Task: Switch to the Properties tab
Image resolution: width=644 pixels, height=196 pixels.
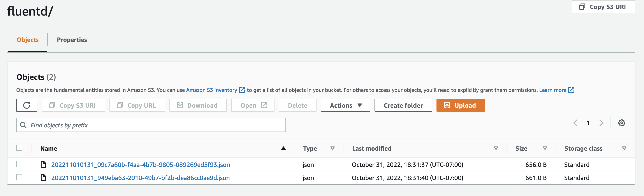Action: (72, 40)
